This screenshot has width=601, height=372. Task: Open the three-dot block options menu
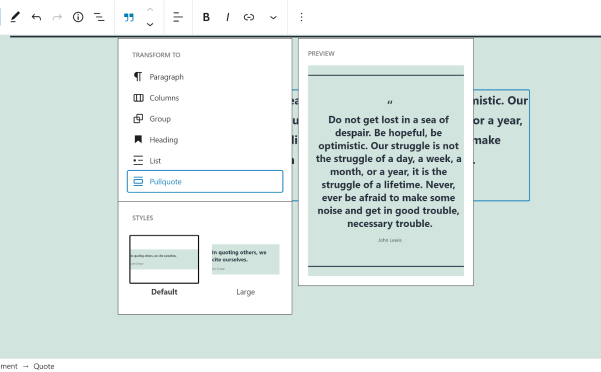click(x=302, y=17)
